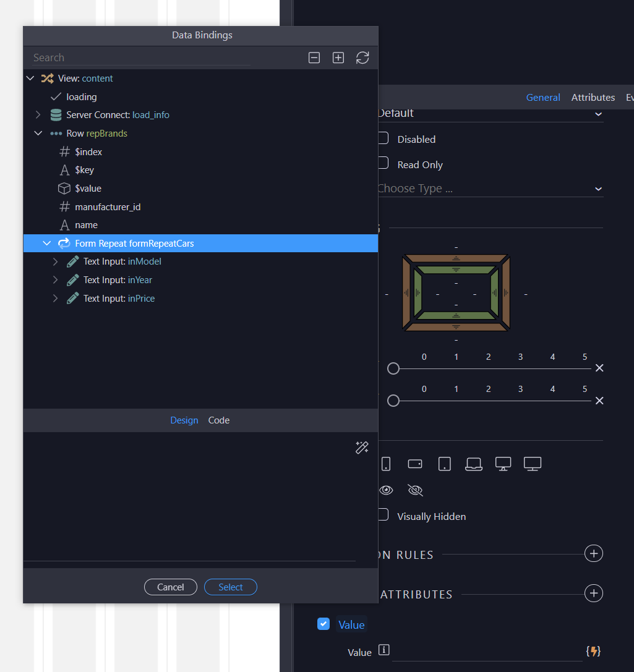Viewport: 634px width, 672px height.
Task: Uncheck the Value attribute checkbox
Action: click(323, 624)
